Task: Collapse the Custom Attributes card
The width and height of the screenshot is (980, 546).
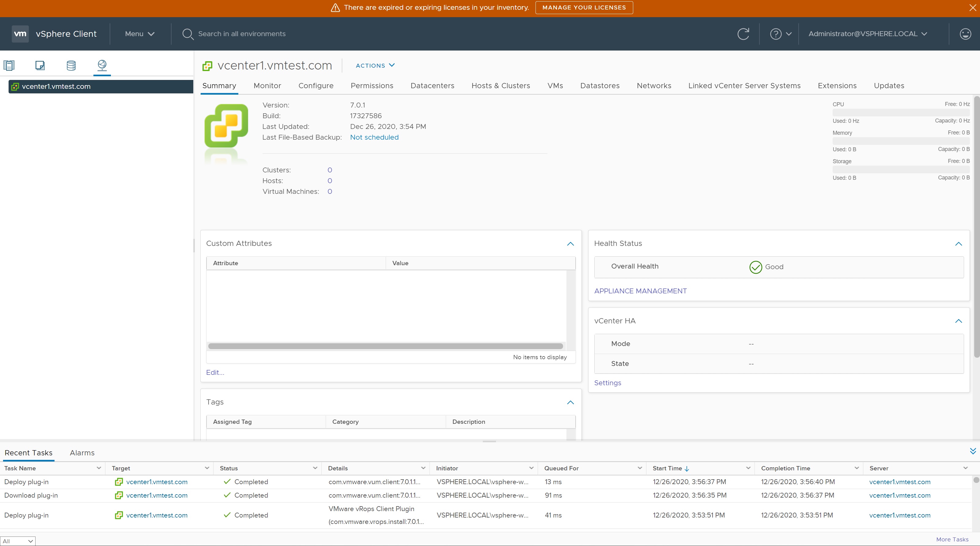Action: pyautogui.click(x=570, y=244)
